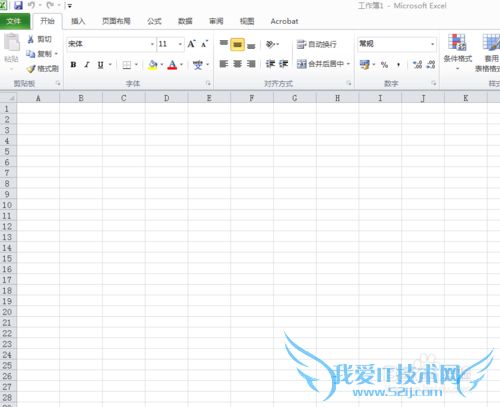
Task: Open the 对齐方式 alignment dialog launcher
Action: pyautogui.click(x=349, y=83)
